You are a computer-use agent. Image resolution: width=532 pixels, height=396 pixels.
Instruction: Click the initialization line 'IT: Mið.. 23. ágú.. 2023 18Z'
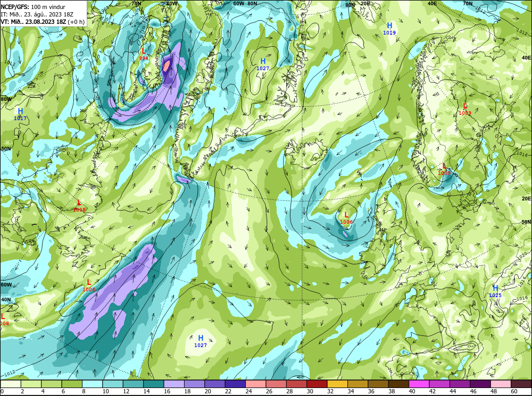point(37,14)
